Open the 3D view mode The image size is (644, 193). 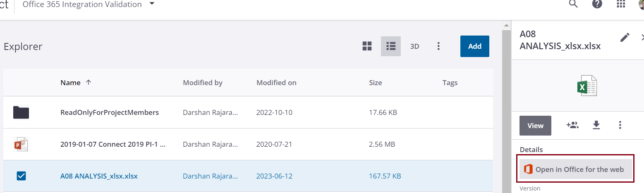414,46
